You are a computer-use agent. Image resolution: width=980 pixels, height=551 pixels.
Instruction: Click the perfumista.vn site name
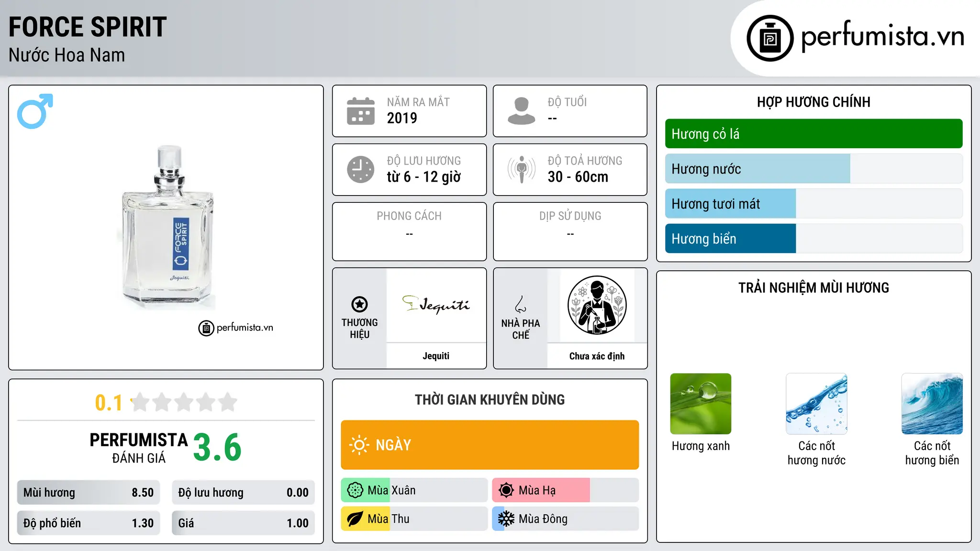pos(883,37)
